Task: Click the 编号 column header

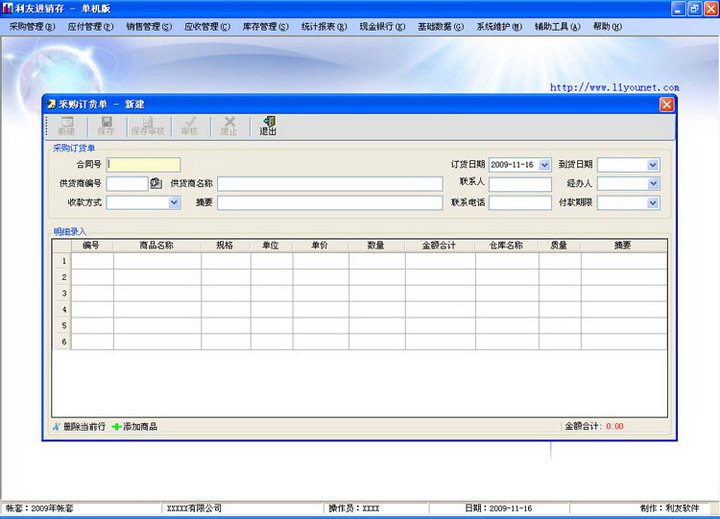Action: click(x=91, y=245)
